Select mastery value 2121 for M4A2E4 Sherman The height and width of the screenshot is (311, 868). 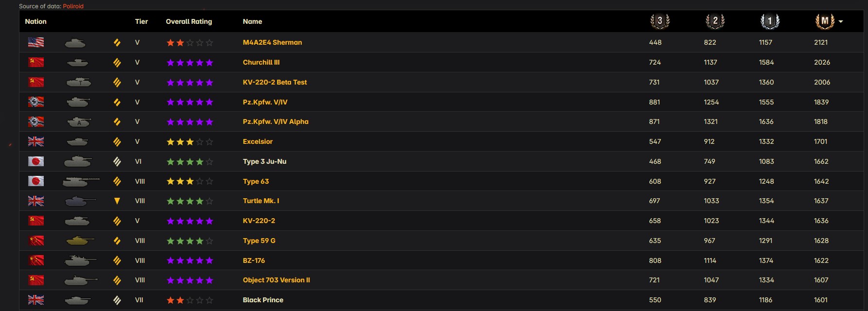(821, 42)
